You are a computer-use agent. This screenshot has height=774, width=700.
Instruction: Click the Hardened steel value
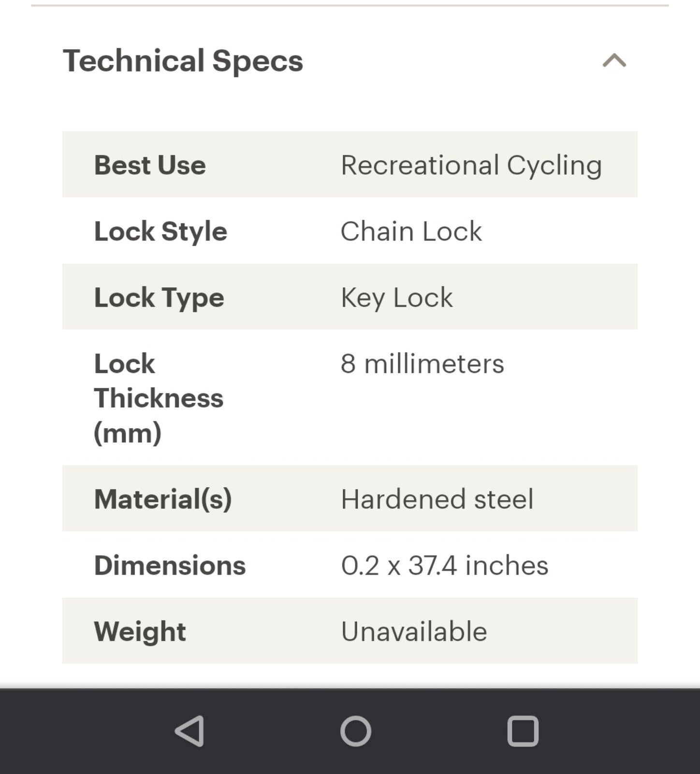pyautogui.click(x=437, y=499)
